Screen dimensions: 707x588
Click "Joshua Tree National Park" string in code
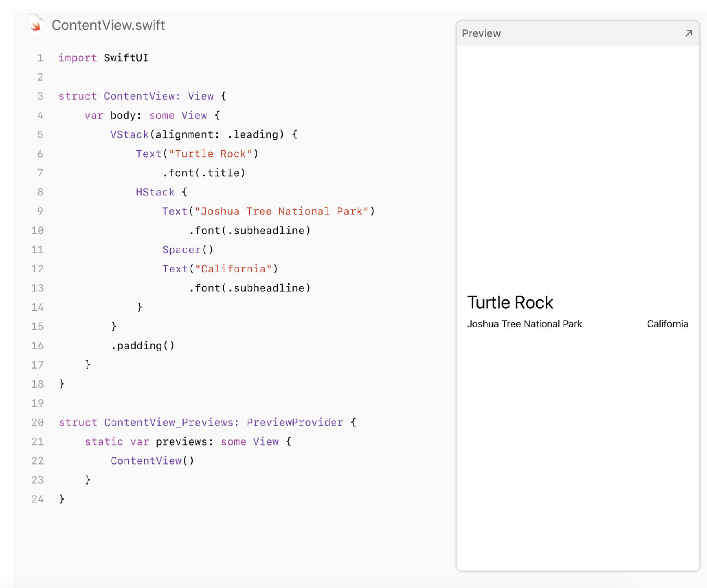282,211
